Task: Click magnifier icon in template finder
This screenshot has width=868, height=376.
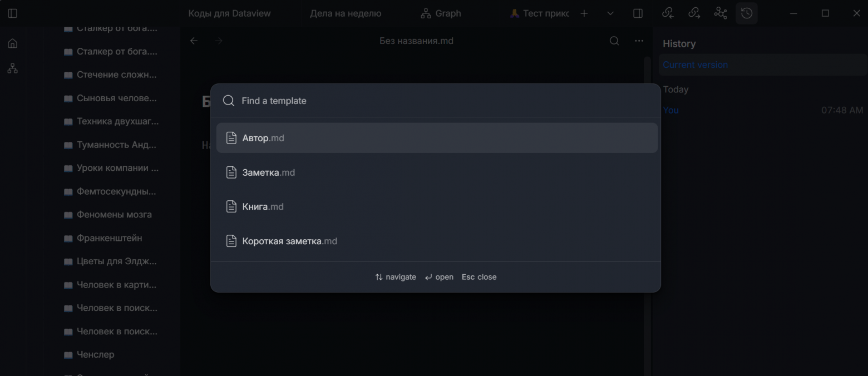Action: pos(229,101)
